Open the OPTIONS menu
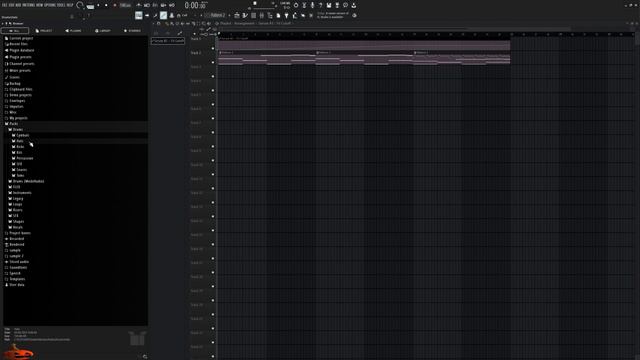640x360 pixels. (49, 5)
